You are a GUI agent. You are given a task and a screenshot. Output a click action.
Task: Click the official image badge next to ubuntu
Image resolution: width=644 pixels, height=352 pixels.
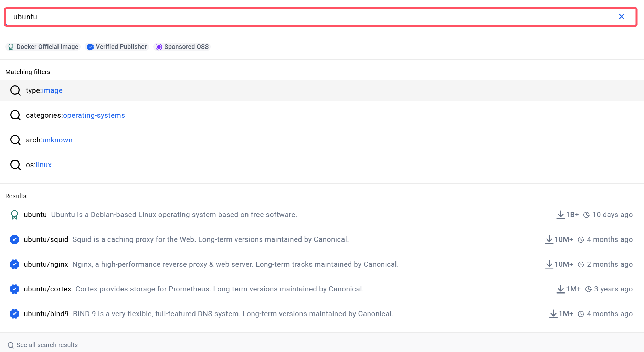pyautogui.click(x=14, y=215)
